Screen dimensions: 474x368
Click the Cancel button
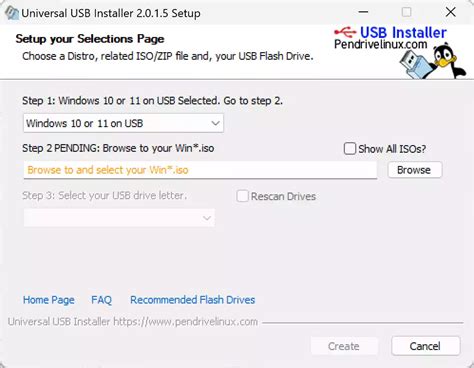(426, 346)
